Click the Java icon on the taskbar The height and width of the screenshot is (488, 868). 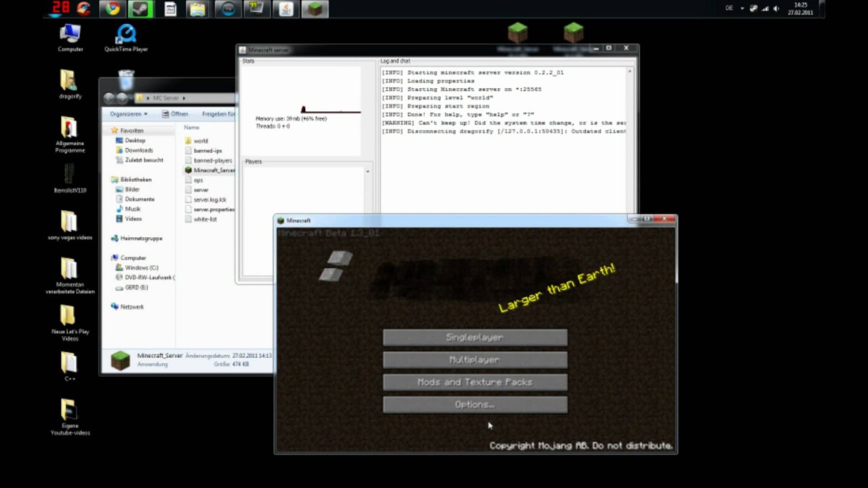pyautogui.click(x=285, y=9)
